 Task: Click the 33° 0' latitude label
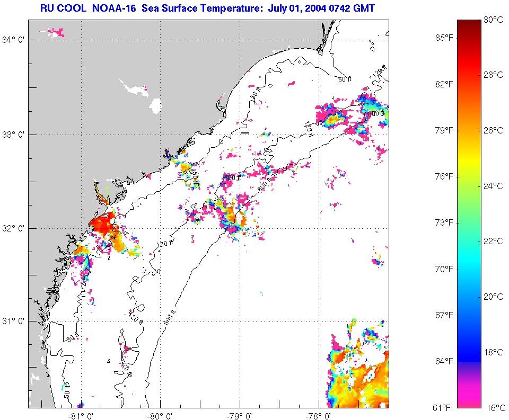(x=13, y=135)
